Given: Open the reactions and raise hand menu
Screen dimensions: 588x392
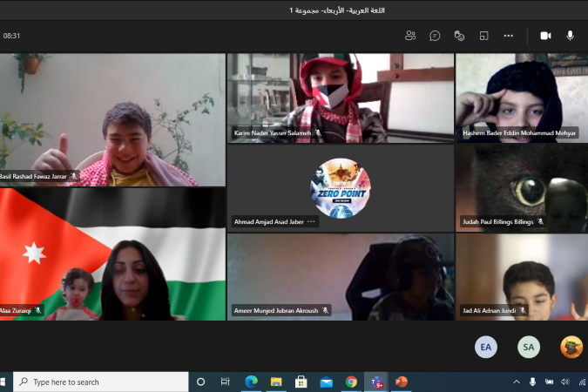Looking at the screenshot, I should point(459,36).
